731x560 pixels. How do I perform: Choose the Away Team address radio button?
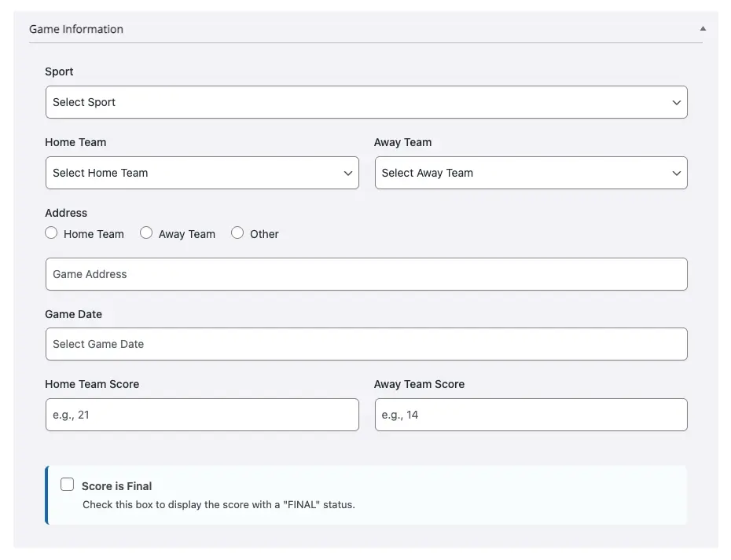pos(146,233)
